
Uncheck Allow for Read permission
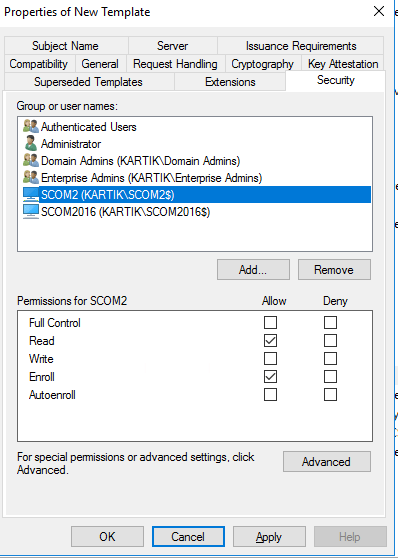pyautogui.click(x=270, y=341)
